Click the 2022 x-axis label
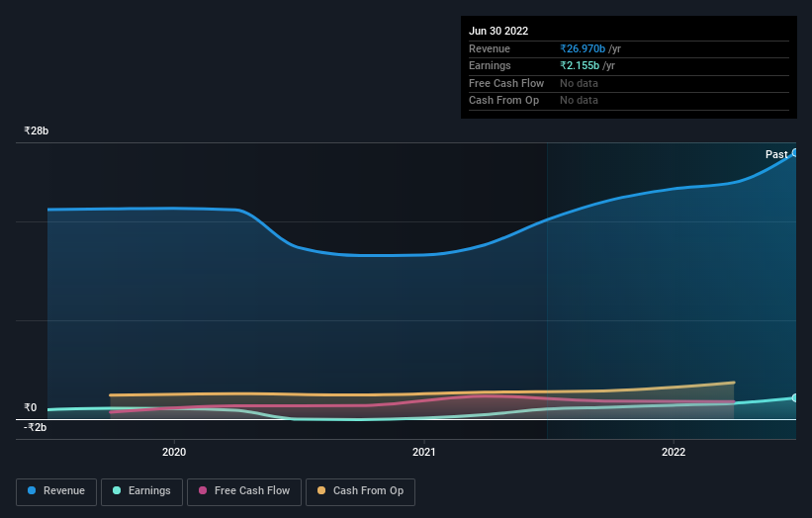Viewport: 812px width, 518px height. point(674,452)
